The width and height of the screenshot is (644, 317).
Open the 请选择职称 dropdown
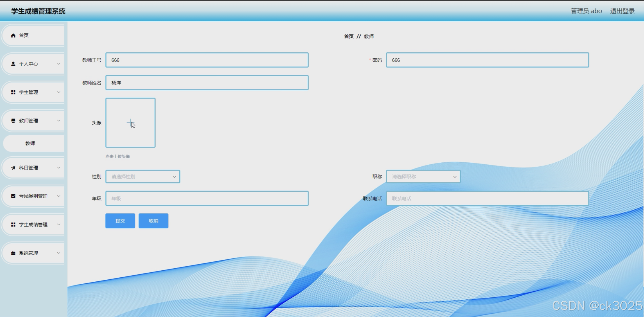pos(423,177)
